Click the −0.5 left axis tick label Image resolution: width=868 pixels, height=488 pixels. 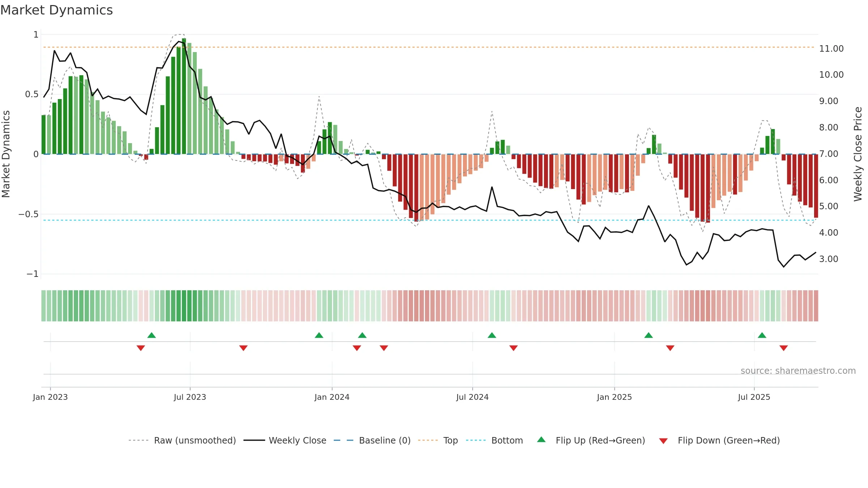pyautogui.click(x=28, y=214)
